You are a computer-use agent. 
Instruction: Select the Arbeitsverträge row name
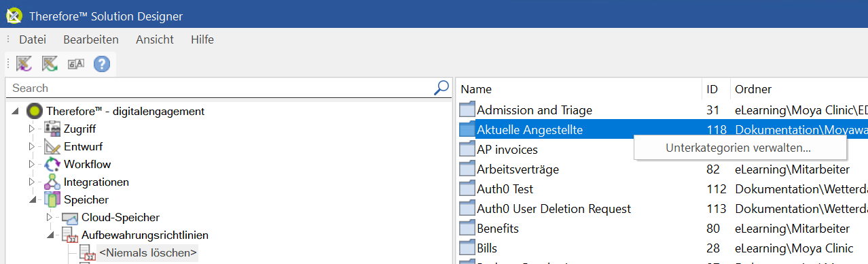coord(518,169)
